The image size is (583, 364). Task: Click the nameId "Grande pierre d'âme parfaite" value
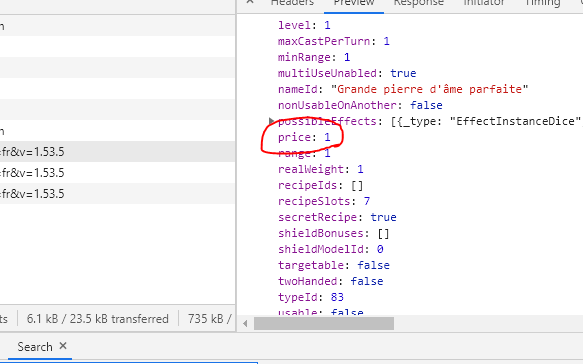click(x=429, y=89)
